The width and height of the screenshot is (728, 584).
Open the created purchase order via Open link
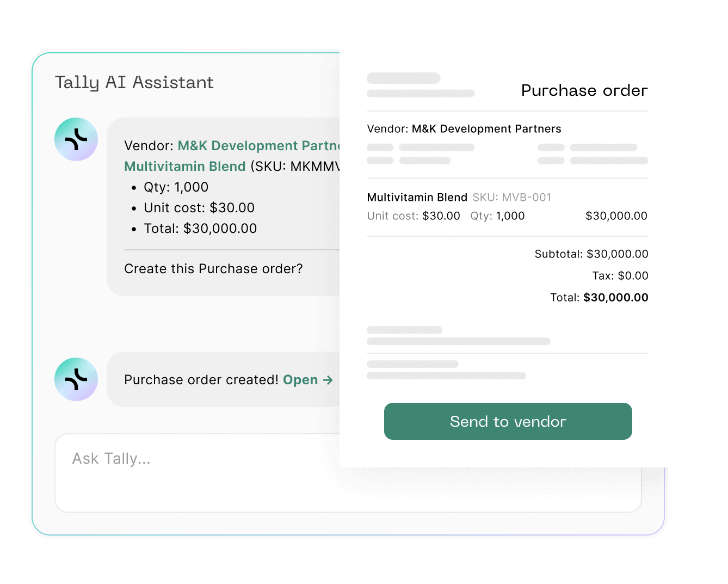(x=301, y=380)
